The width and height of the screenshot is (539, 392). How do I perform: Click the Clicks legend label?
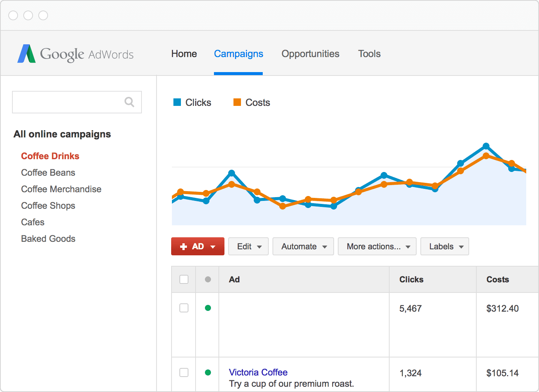tap(198, 103)
